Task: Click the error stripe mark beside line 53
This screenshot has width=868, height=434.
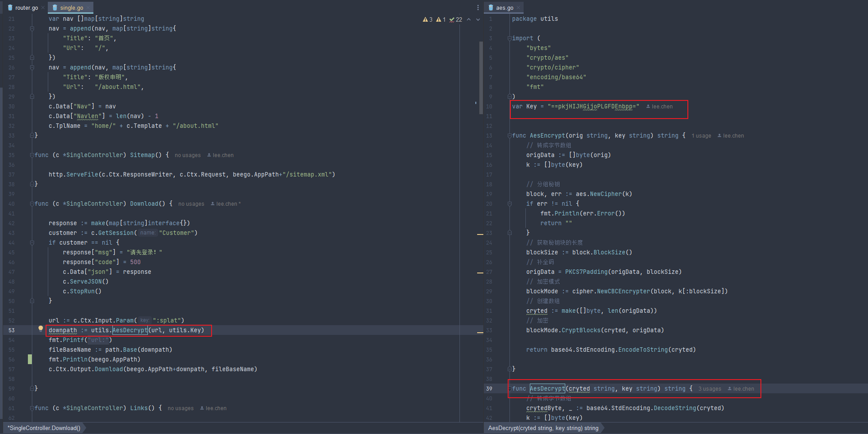Action: tap(480, 333)
